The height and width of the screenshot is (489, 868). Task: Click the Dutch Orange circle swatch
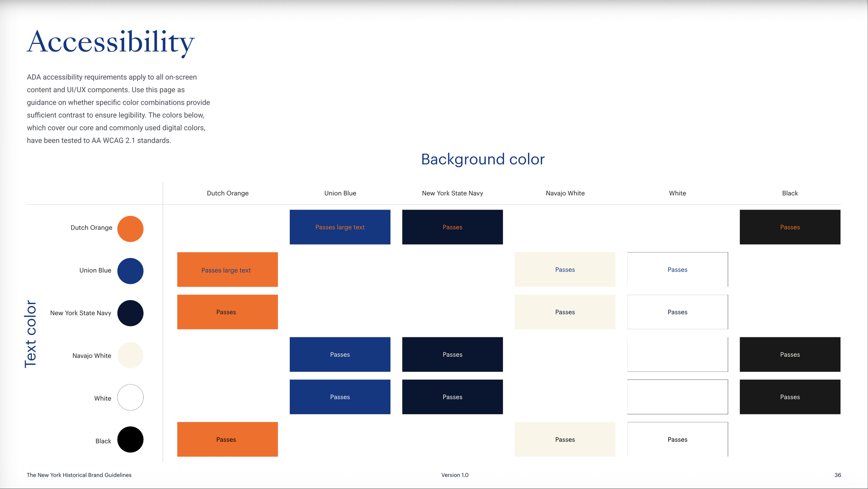(x=130, y=229)
